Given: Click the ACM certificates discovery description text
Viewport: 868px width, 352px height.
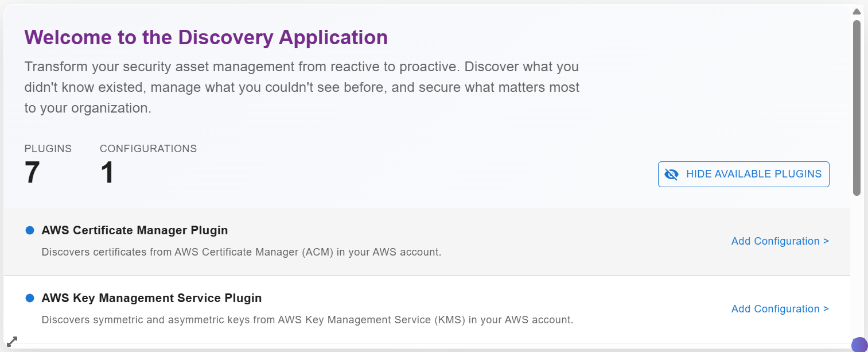Looking at the screenshot, I should point(241,252).
